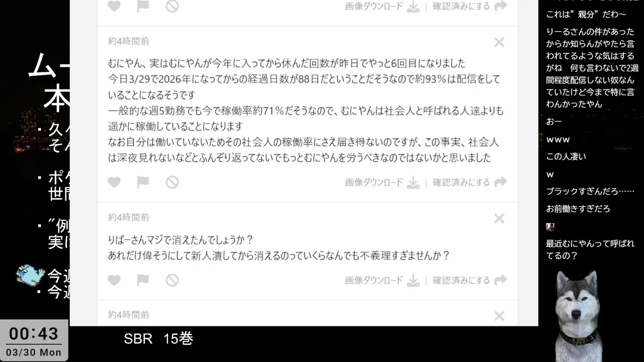
Task: Click 画像ダウンロード on the topmost message
Action: click(x=374, y=6)
